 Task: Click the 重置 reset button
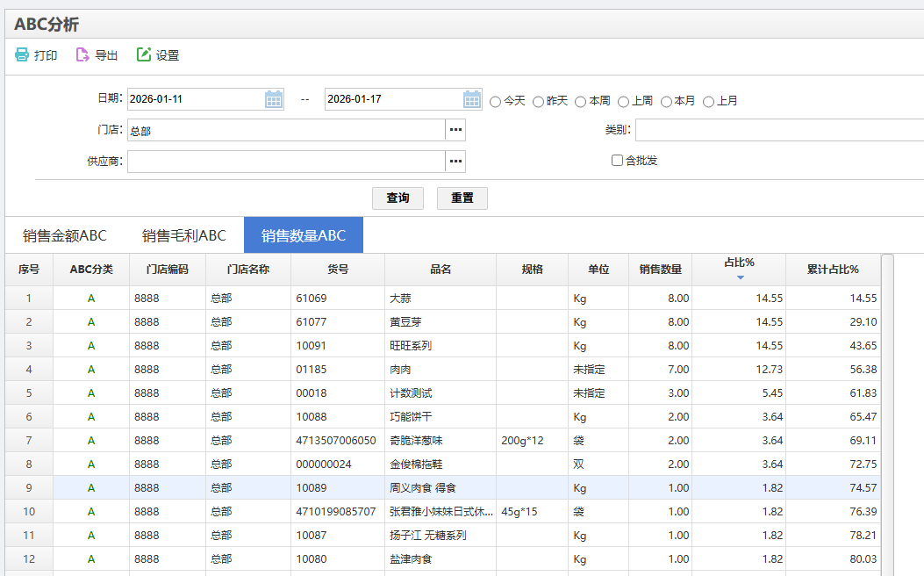click(x=462, y=198)
